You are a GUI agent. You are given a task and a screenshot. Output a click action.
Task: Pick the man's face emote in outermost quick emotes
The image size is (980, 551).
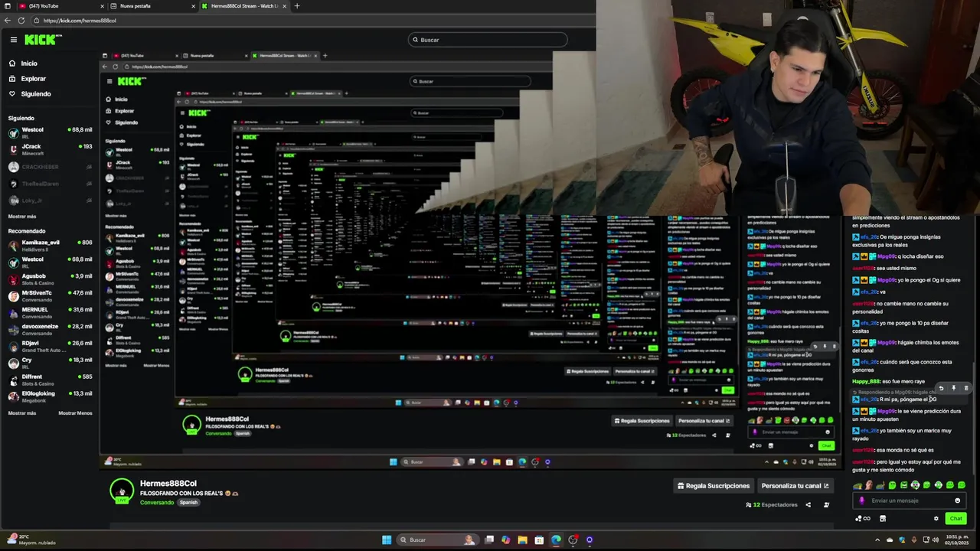click(869, 485)
